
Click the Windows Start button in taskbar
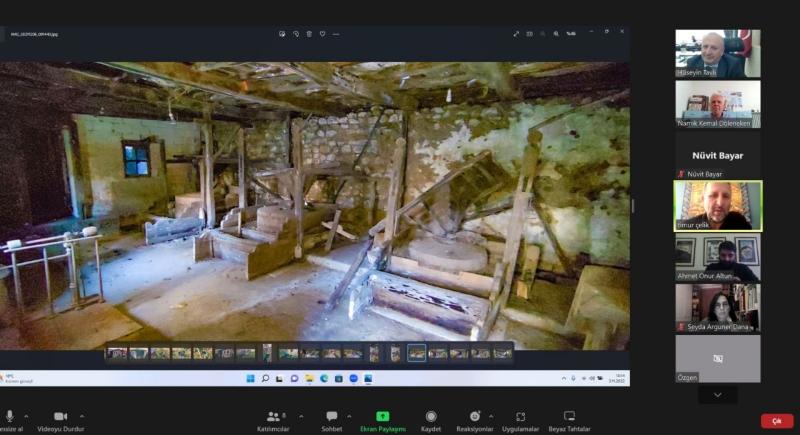249,378
